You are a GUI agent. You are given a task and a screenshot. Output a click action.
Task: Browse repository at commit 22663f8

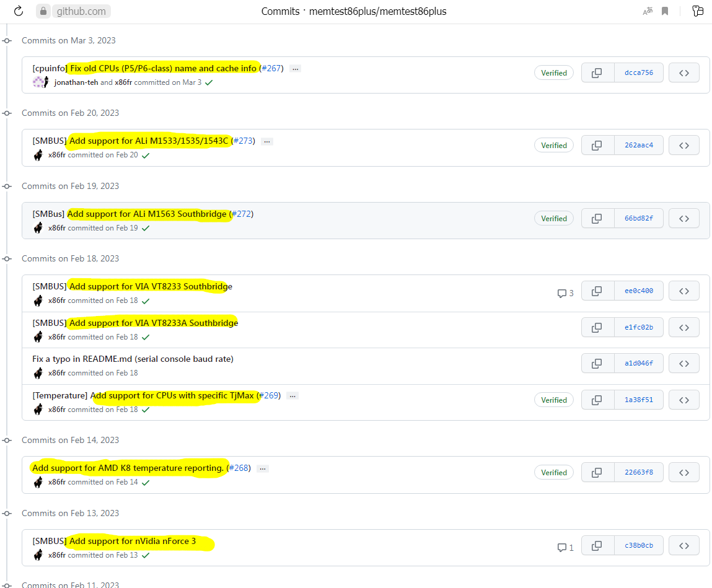point(684,473)
